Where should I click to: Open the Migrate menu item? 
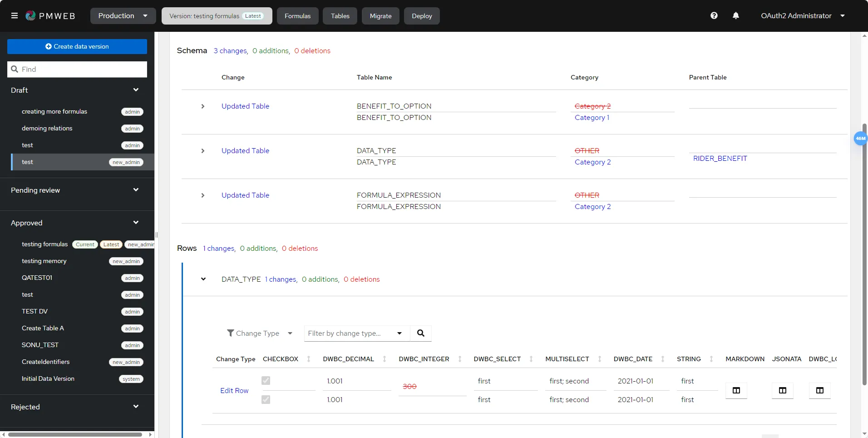[380, 16]
